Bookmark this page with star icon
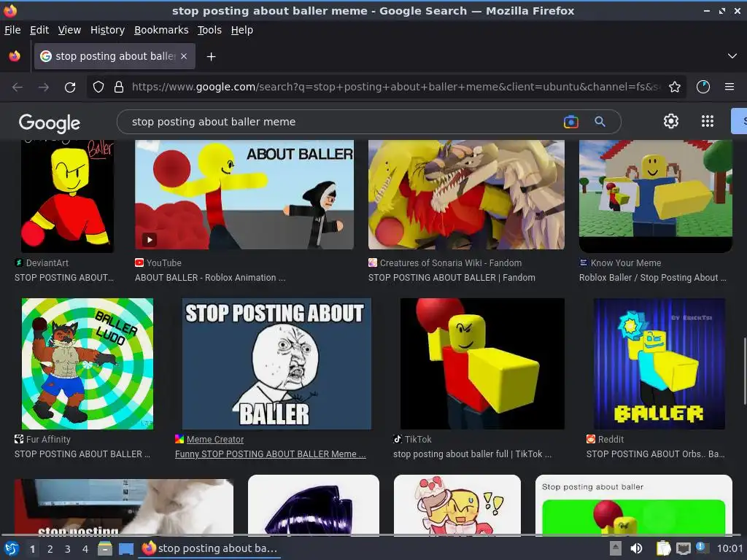Image resolution: width=747 pixels, height=560 pixels. [674, 87]
